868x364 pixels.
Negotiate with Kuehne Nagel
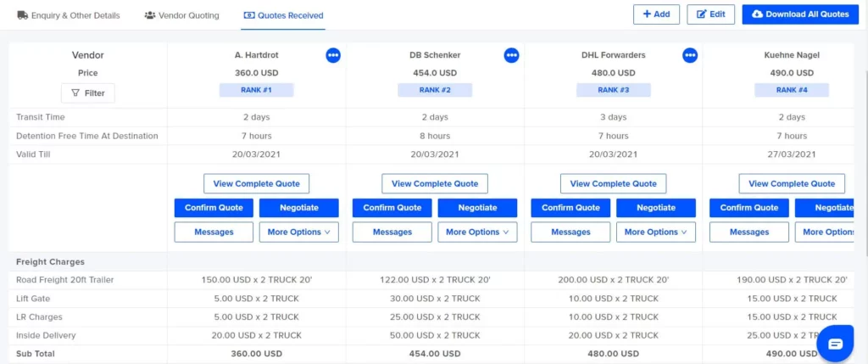(824, 208)
